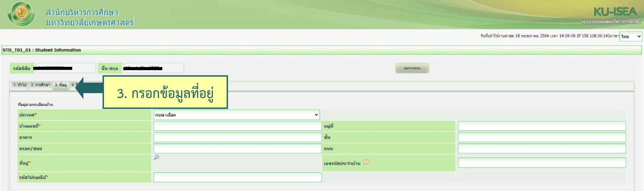Focus the หมู่ที่ text field
The image size is (644, 191).
(542, 126)
